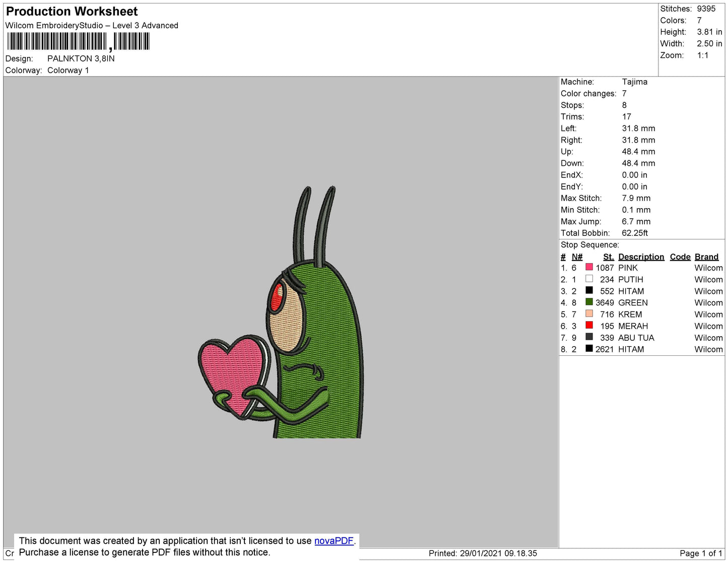Click the black swatch in the 552 HITAM row
This screenshot has width=728, height=563.
[589, 290]
